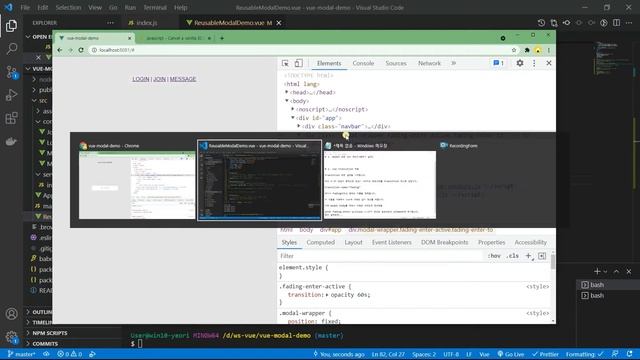The width and height of the screenshot is (640, 360).
Task: Open the Terminal menu in VS Code
Action: click(155, 7)
